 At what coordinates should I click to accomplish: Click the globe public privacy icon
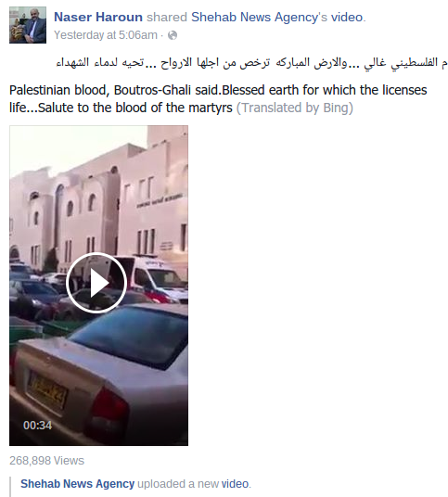point(173,35)
